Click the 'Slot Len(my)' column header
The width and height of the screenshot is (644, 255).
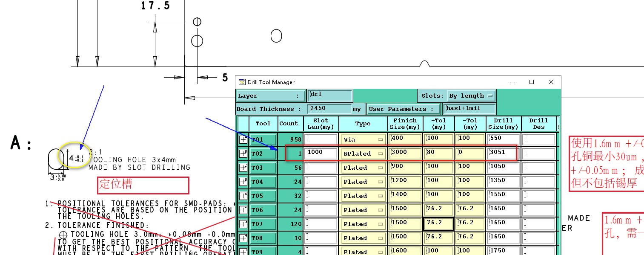(321, 124)
